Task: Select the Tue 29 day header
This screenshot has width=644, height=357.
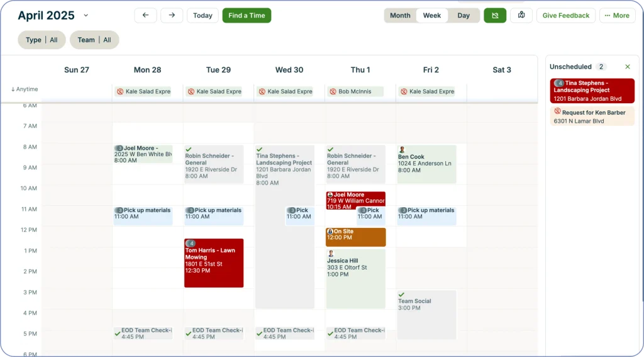Action: pos(218,70)
